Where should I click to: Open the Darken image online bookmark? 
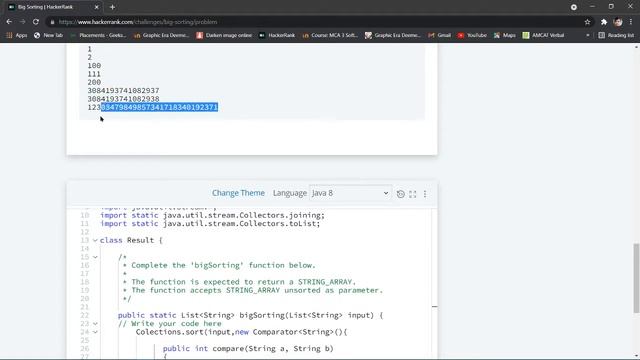(x=224, y=36)
